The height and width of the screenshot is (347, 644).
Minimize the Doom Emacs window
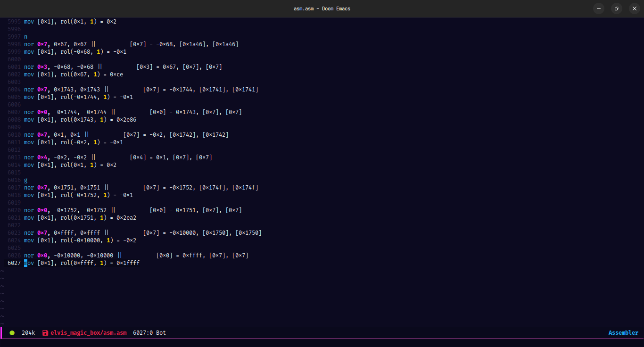pos(599,8)
